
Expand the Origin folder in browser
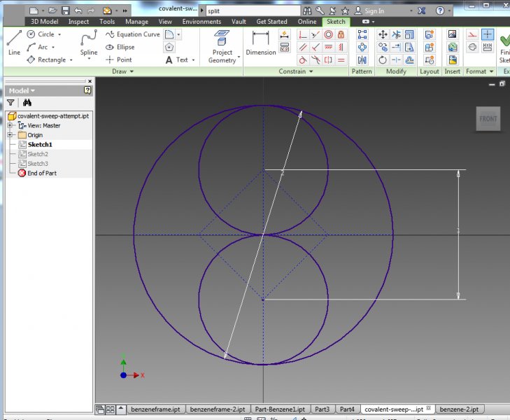point(10,135)
